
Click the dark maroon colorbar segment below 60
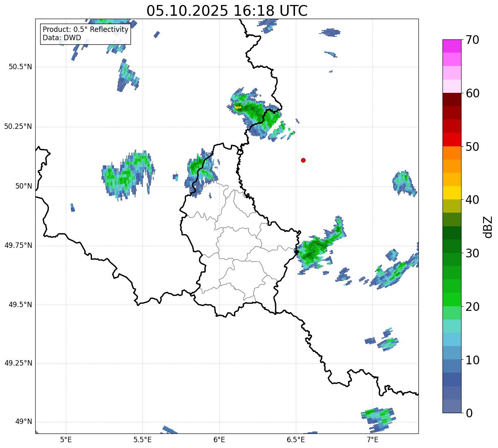[452, 99]
